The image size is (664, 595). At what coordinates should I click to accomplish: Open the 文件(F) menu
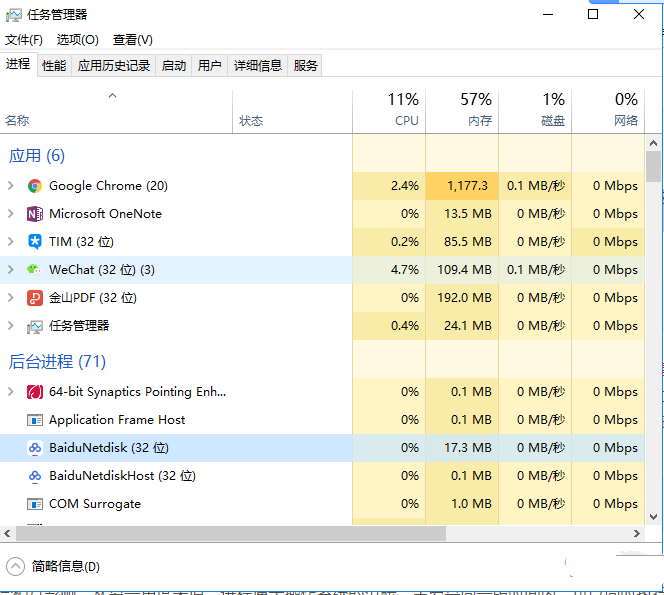click(x=24, y=40)
